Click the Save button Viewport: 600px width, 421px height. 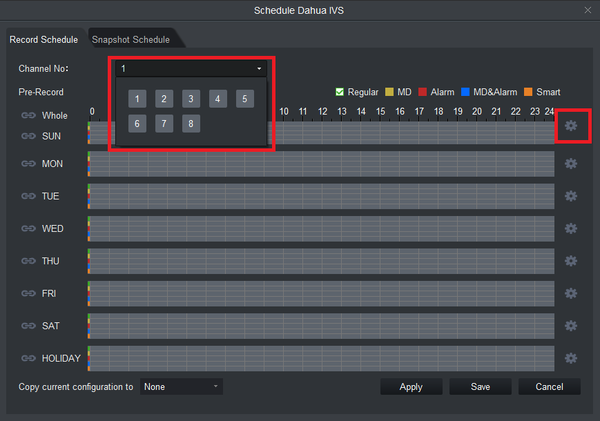480,387
